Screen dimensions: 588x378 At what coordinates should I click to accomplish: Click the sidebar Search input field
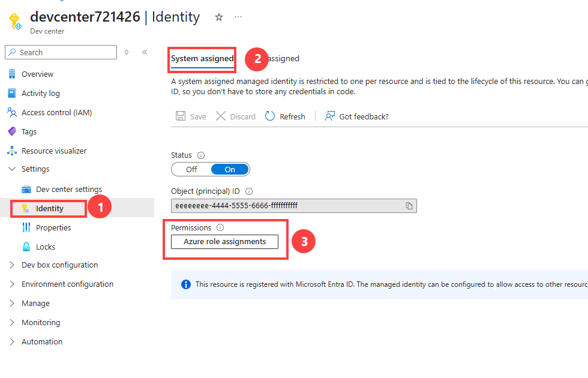click(x=61, y=53)
